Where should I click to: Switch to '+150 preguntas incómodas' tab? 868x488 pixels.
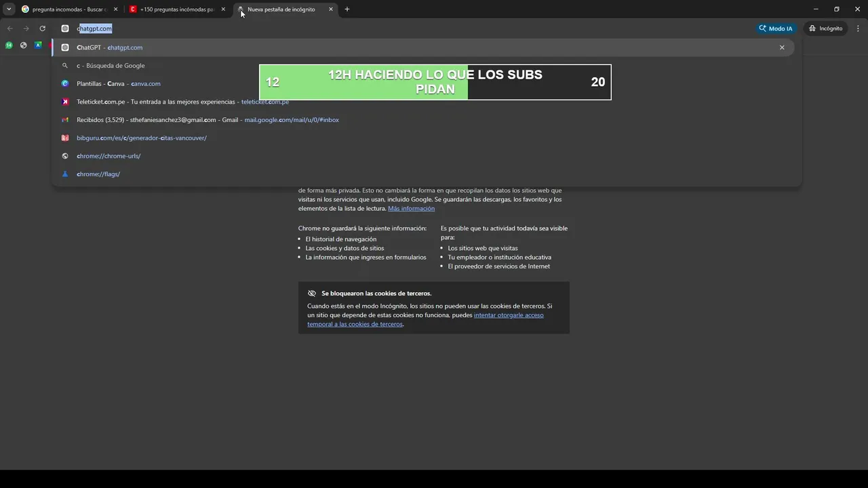[x=178, y=9]
